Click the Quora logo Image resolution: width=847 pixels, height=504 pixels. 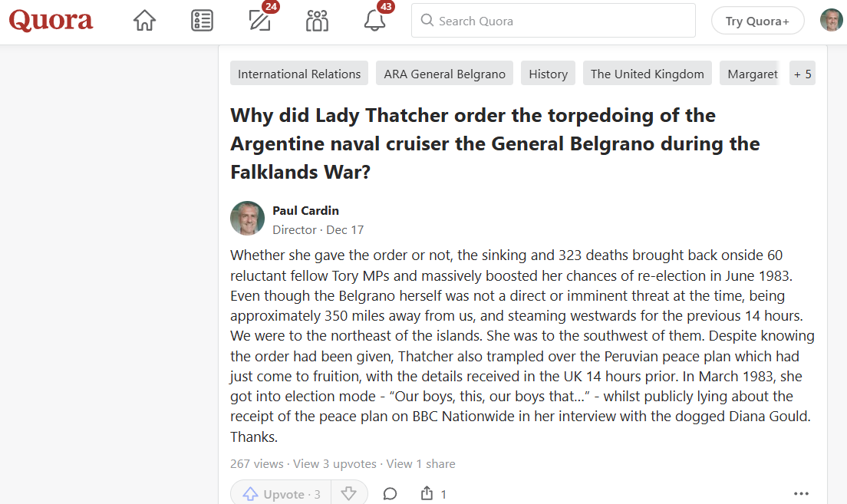(51, 21)
